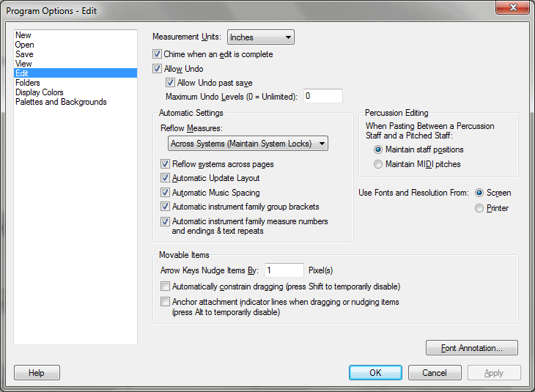
Task: Click the Font Annotation button
Action: (x=472, y=347)
